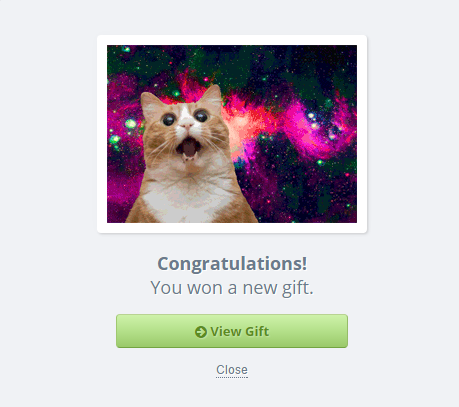Click the surprised cat galaxy image

232,134
